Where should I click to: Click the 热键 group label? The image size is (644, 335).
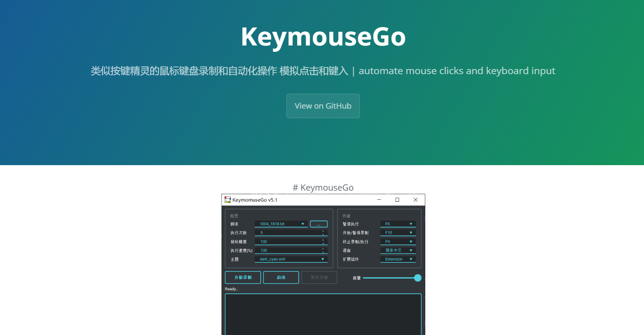[x=346, y=216]
